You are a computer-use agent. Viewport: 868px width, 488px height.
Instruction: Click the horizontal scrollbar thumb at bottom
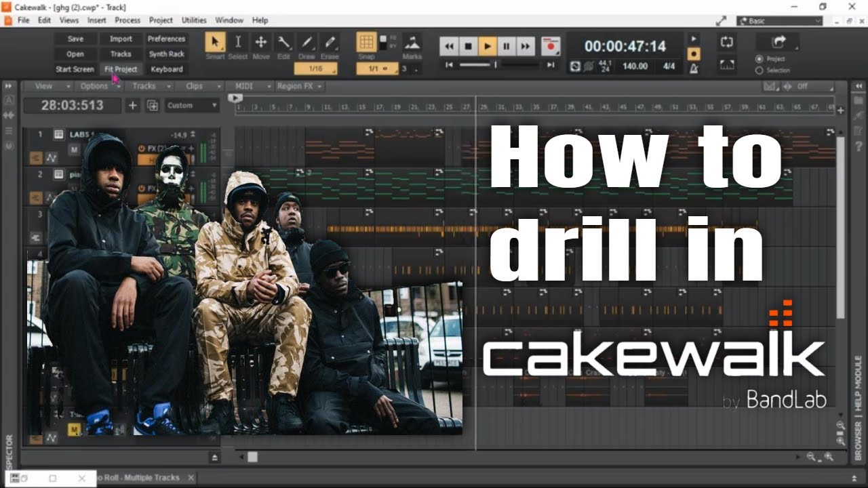[252, 457]
